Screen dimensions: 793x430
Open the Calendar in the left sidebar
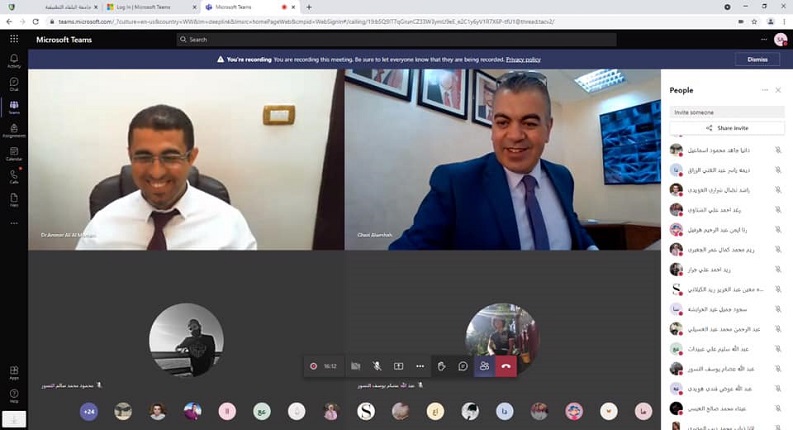pyautogui.click(x=14, y=154)
